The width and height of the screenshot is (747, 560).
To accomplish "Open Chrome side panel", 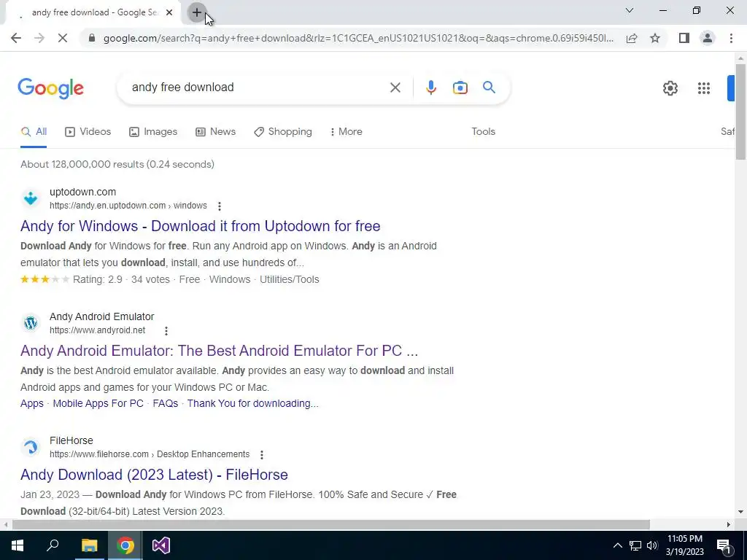I will [x=684, y=38].
